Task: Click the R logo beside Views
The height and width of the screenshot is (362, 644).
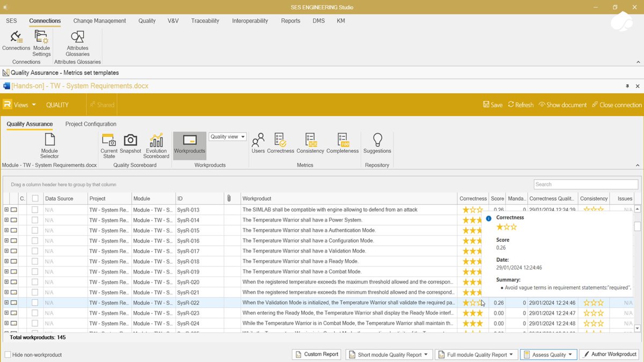Action: [8, 105]
